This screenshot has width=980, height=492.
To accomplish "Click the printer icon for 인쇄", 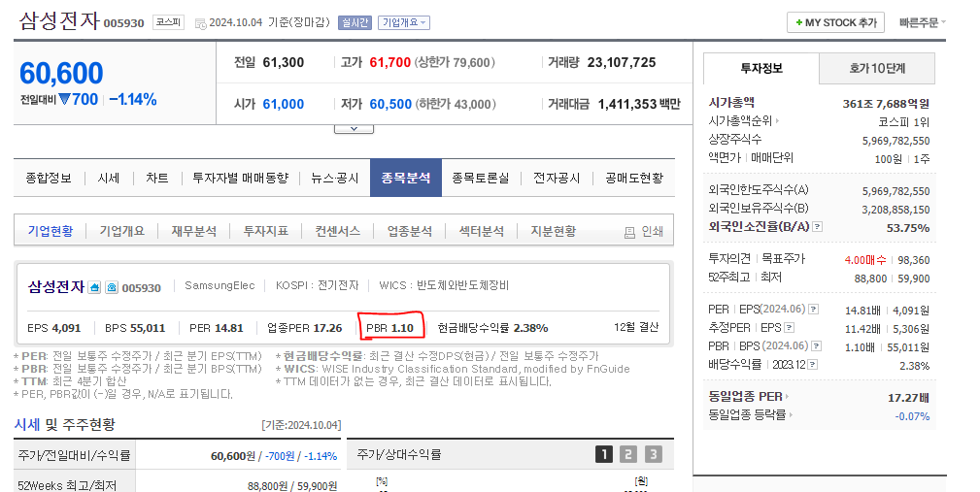I will 629,232.
